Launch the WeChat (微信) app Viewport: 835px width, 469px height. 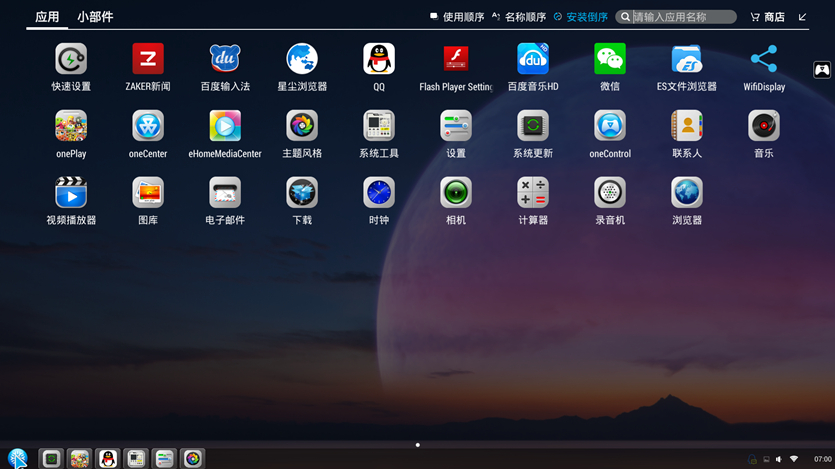[610, 59]
